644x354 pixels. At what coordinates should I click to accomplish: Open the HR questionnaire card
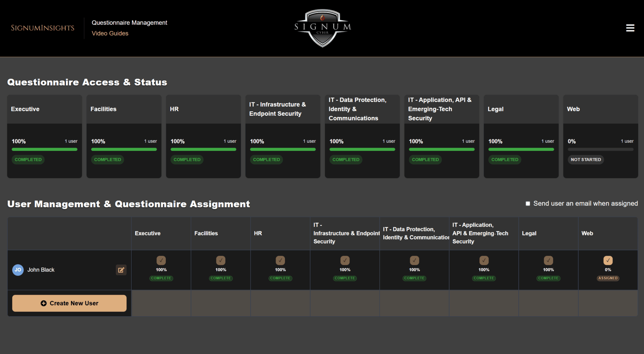(203, 137)
